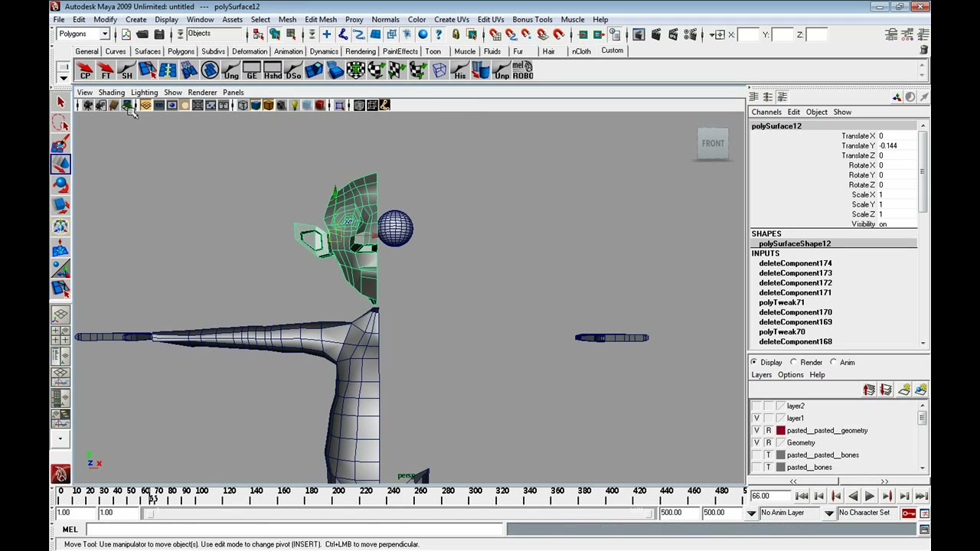Click the SH shelf button
Viewport: 980px width, 551px height.
tap(126, 71)
